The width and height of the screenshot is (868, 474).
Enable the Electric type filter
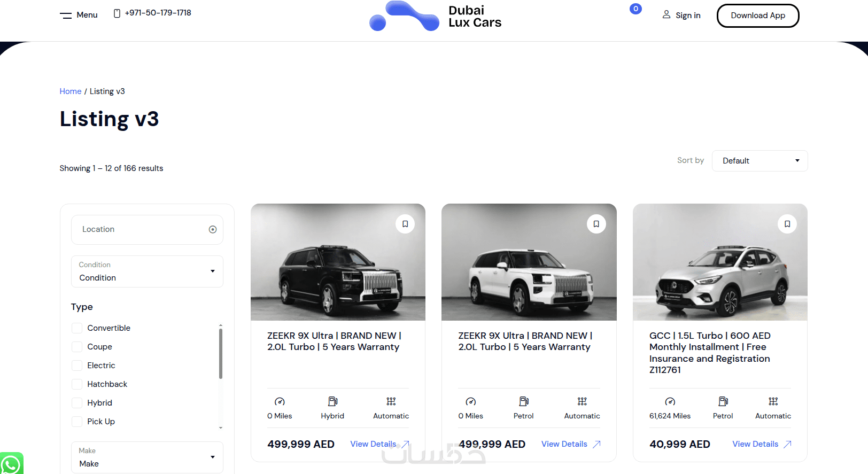pyautogui.click(x=77, y=366)
